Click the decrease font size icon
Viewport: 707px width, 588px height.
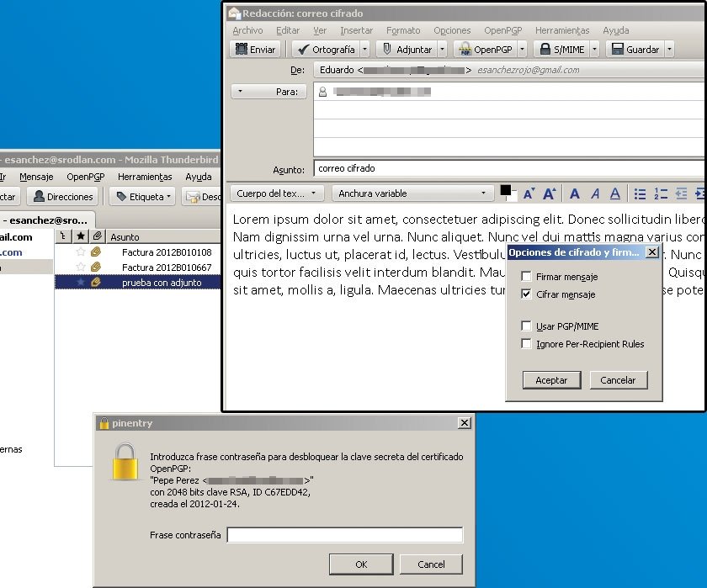tap(529, 193)
